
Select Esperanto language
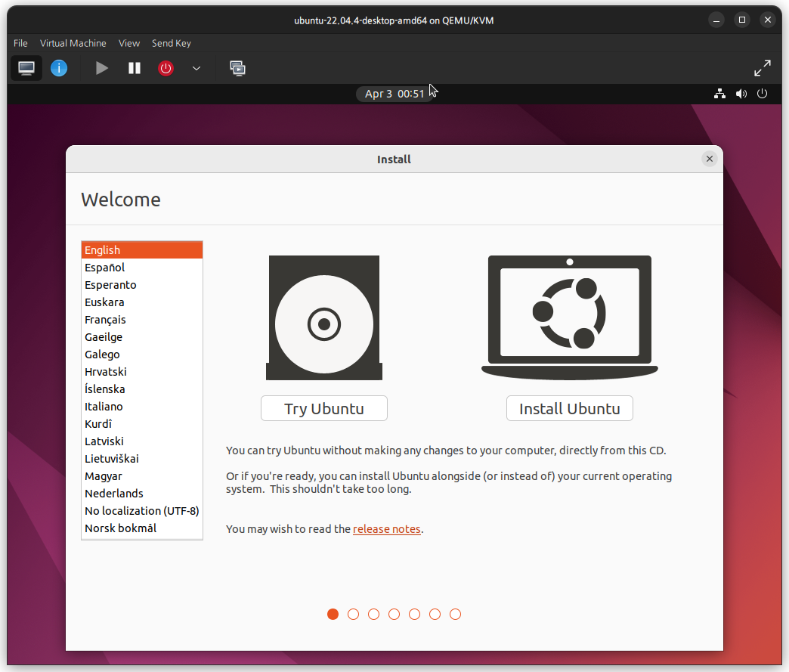pyautogui.click(x=142, y=285)
